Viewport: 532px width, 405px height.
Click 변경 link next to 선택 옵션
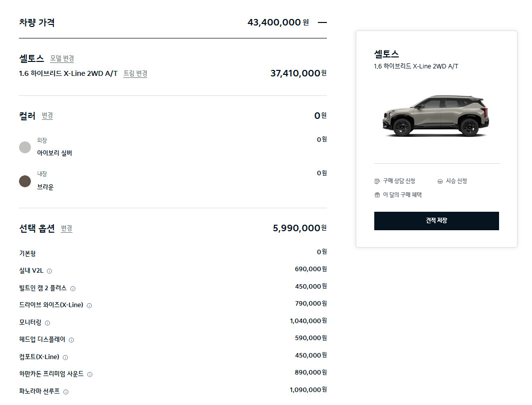[x=66, y=228]
